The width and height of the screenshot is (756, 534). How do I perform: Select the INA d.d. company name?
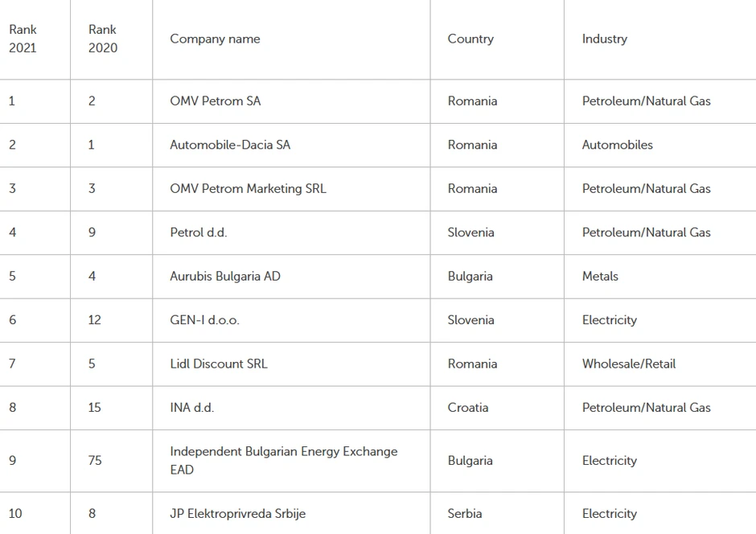[x=191, y=408]
